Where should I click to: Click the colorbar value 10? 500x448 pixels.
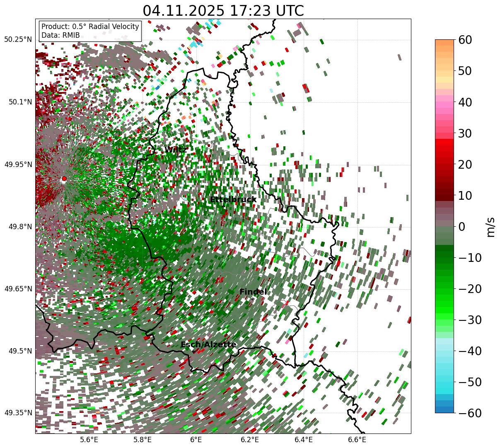point(464,196)
